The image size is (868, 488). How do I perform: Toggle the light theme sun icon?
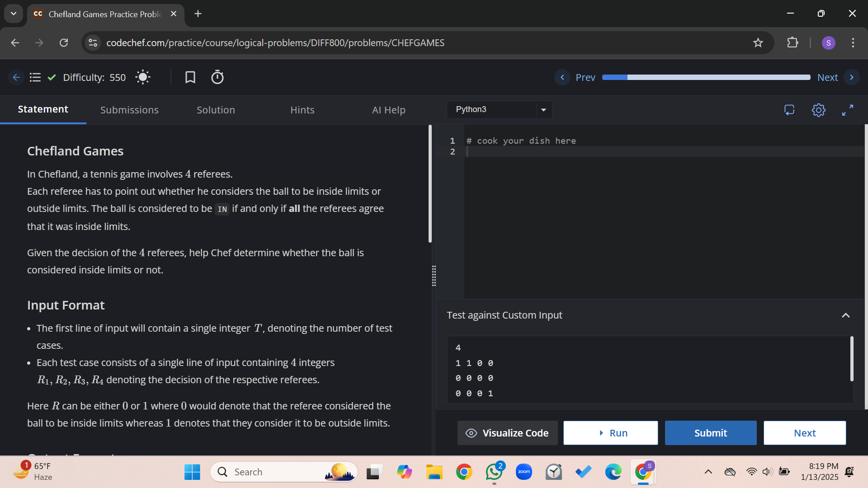(142, 77)
